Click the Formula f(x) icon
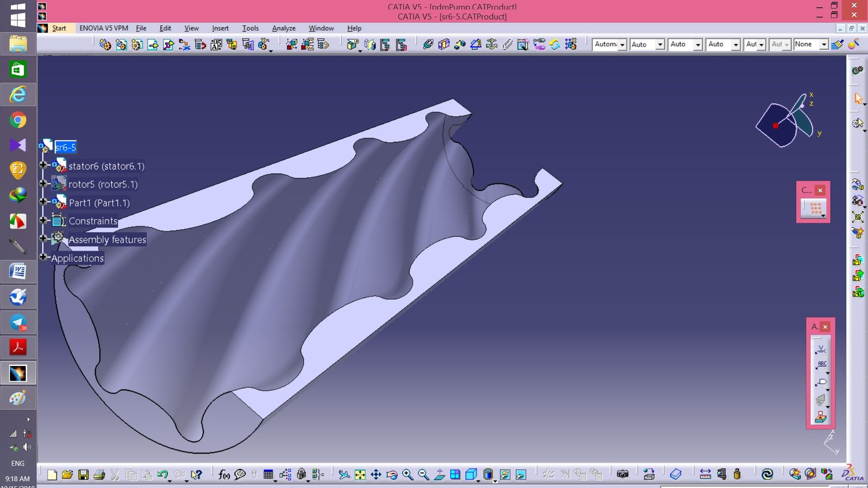 click(224, 475)
